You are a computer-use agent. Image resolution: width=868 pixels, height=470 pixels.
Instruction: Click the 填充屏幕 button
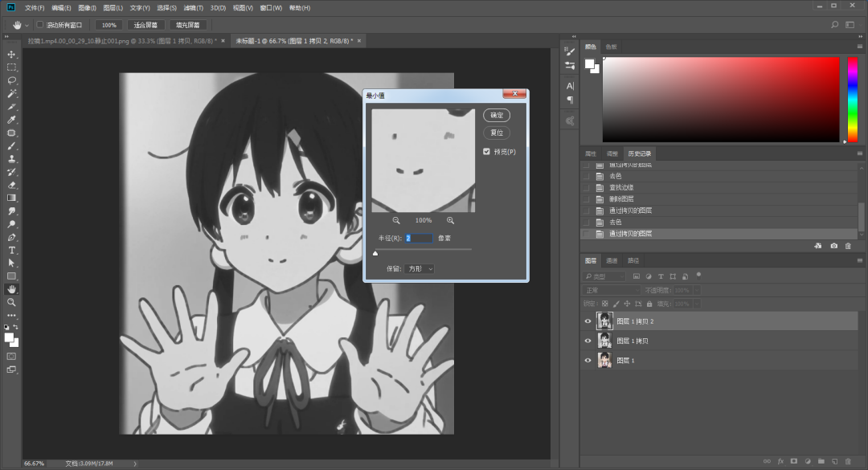click(x=187, y=25)
